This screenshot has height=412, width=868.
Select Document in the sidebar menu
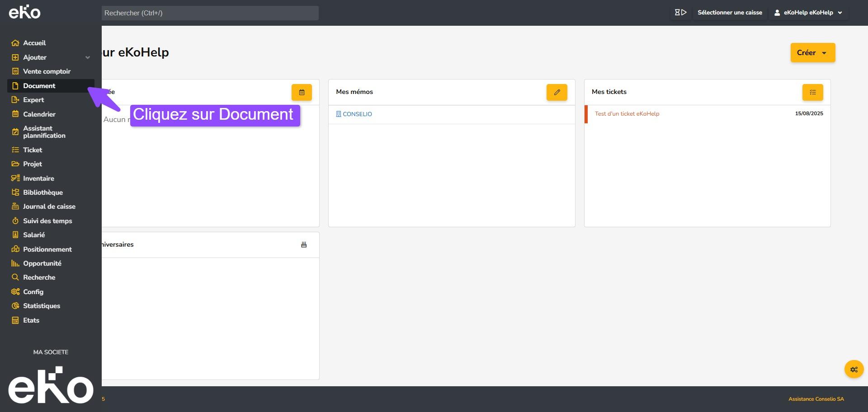39,86
